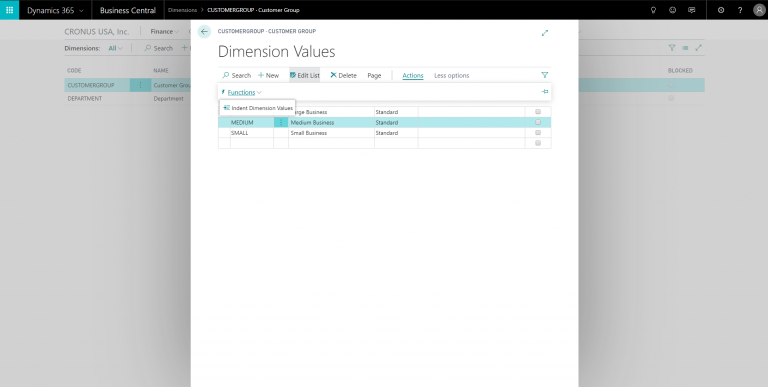Toggle Blocked checkbox for Medium Business row
This screenshot has height=387, width=768.
click(538, 122)
